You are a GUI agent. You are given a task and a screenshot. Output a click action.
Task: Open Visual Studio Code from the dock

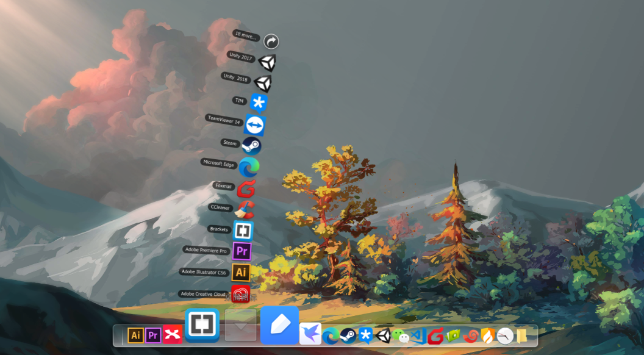pos(418,336)
